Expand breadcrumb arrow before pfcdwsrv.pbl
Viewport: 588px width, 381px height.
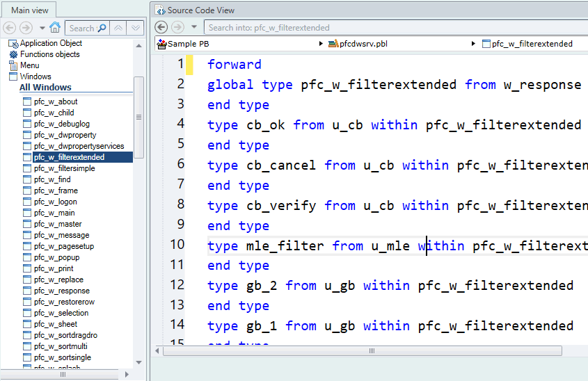(x=321, y=44)
